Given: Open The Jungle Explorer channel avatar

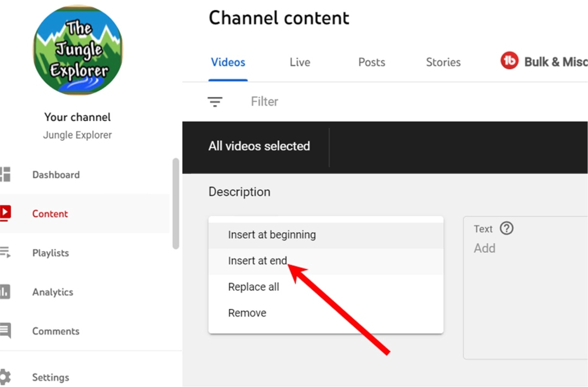Looking at the screenshot, I should coord(78,50).
